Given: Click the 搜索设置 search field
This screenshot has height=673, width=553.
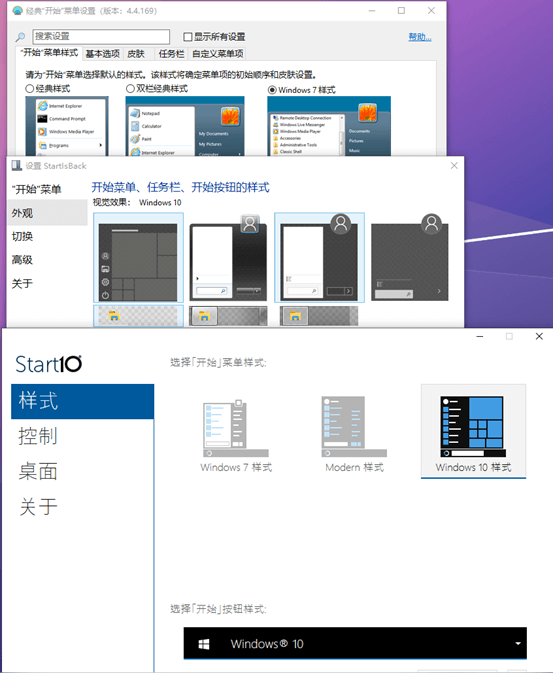Looking at the screenshot, I should click(x=101, y=36).
